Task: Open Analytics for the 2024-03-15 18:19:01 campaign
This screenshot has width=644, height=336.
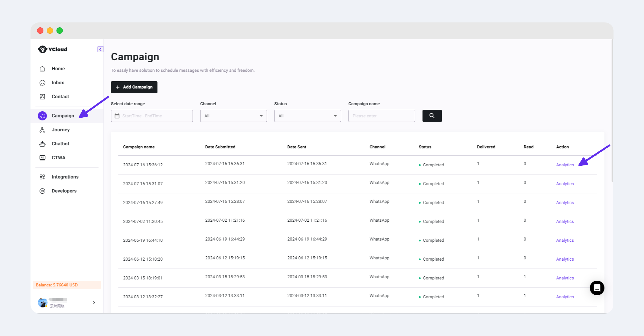Action: click(x=565, y=278)
